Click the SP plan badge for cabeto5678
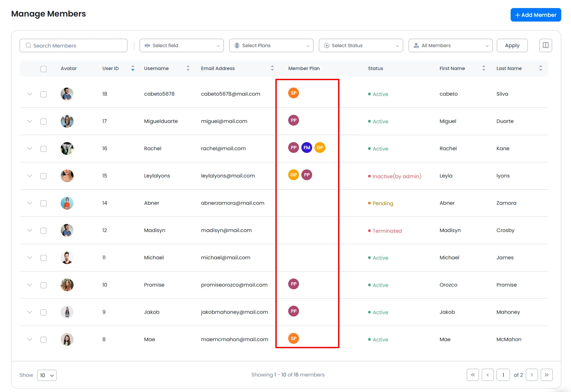 [293, 93]
